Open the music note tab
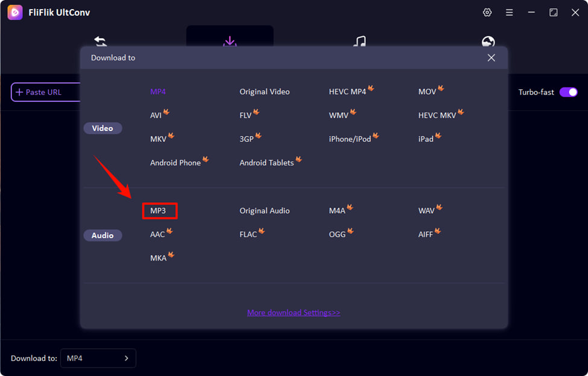The image size is (588, 376). pos(359,41)
